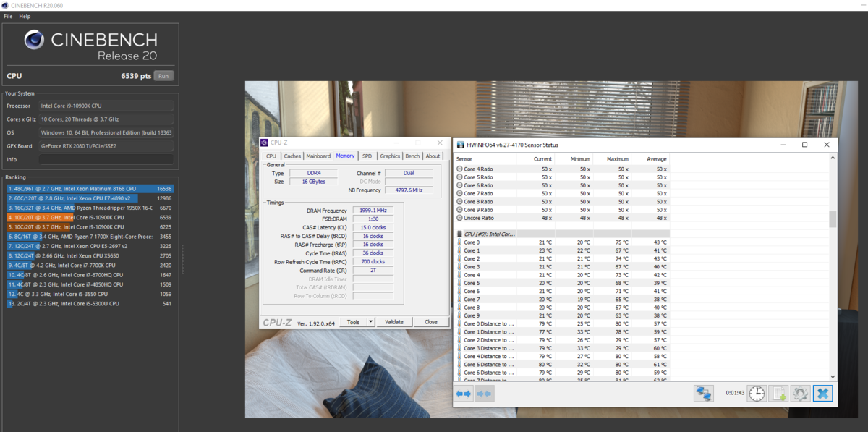Click the Info input field in Cinebench
This screenshot has width=868, height=432.
click(106, 159)
